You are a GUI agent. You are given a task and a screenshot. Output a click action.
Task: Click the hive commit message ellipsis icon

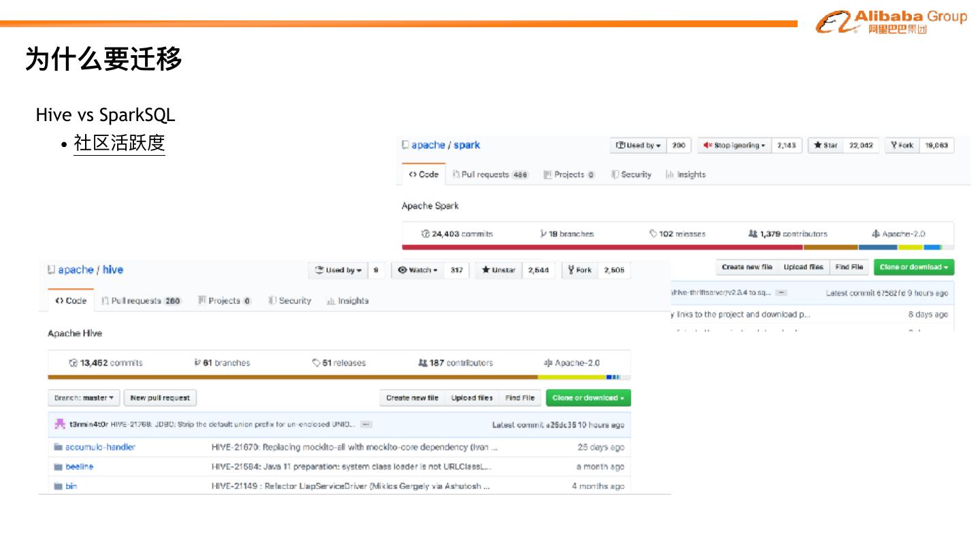[x=366, y=424]
